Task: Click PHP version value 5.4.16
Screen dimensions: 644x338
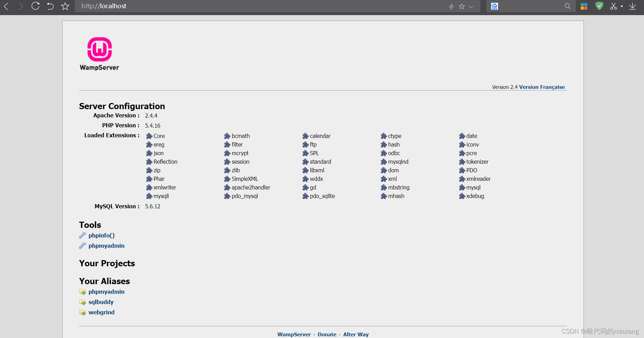Action: coord(152,126)
